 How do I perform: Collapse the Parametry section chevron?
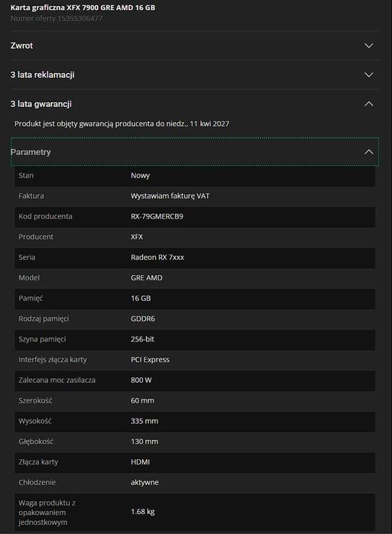(x=369, y=152)
